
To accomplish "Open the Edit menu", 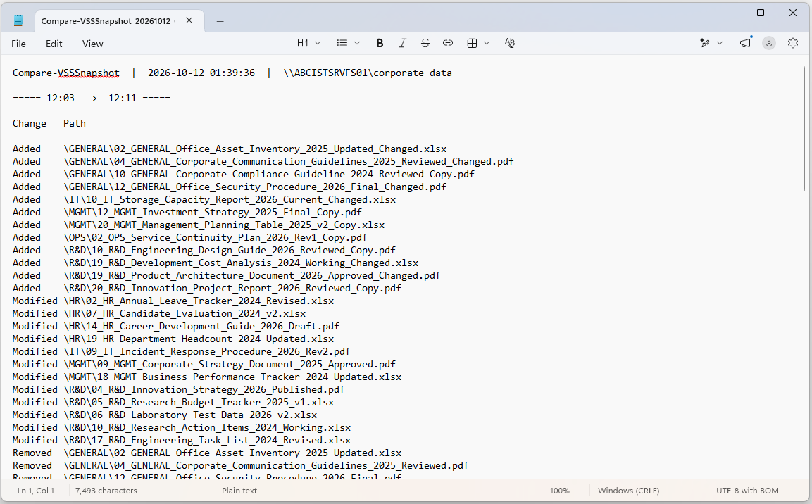I will coord(54,44).
